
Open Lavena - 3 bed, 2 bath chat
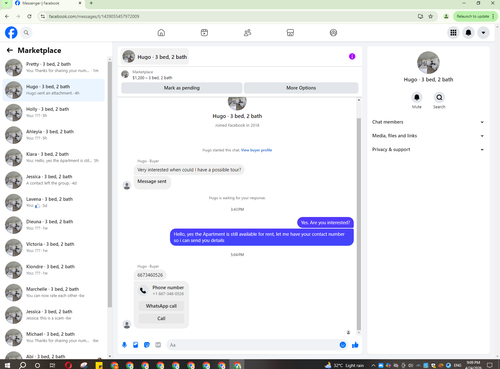point(54,202)
